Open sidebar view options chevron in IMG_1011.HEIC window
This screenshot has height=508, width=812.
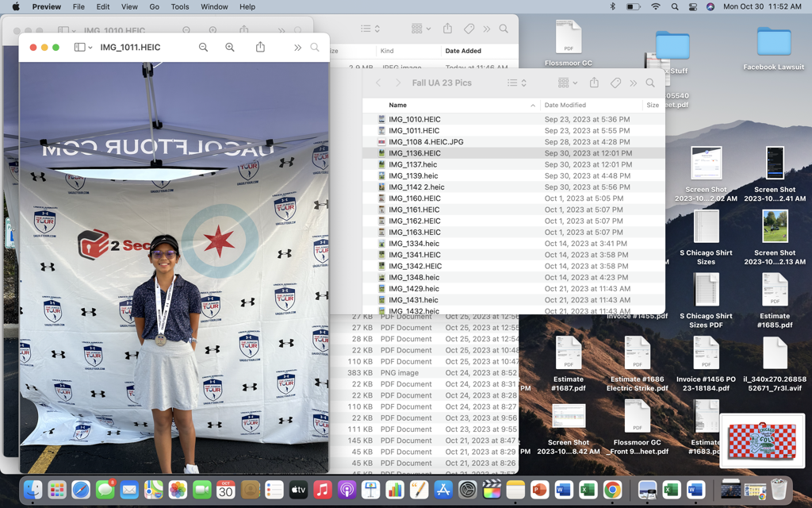click(x=90, y=47)
